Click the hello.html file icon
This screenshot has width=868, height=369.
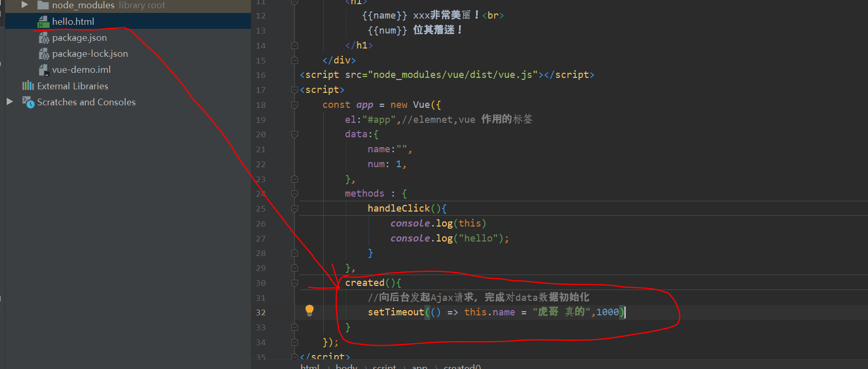pos(43,22)
